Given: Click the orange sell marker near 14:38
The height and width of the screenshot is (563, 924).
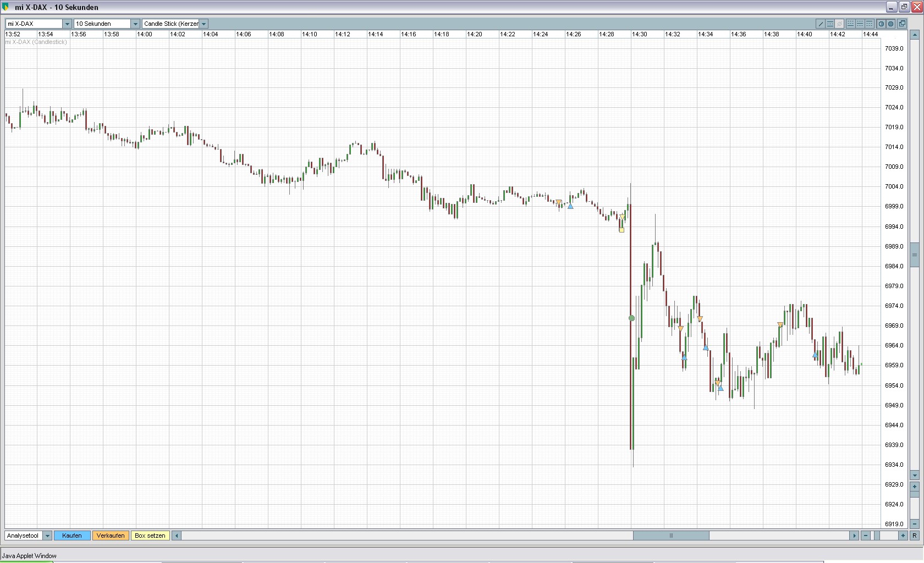Looking at the screenshot, I should (780, 325).
